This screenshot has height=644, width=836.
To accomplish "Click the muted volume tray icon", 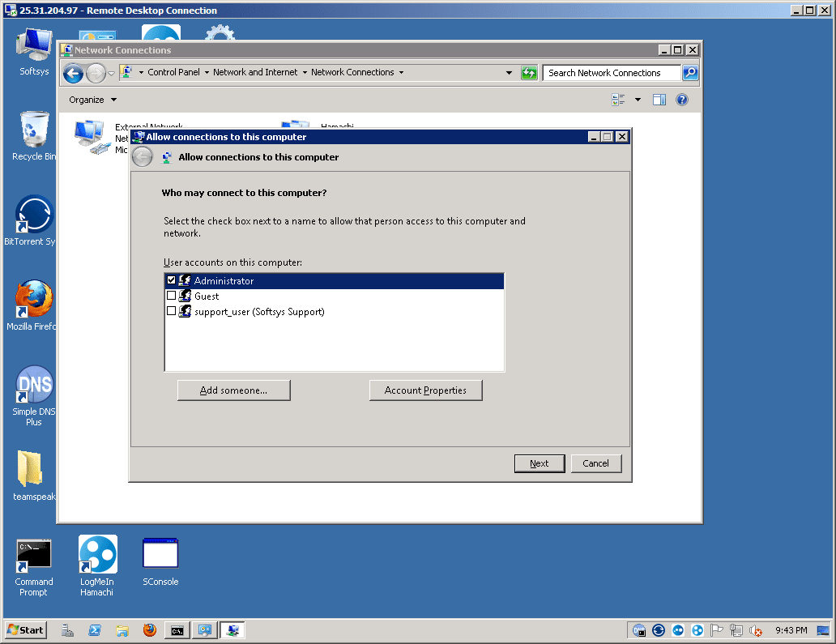I will point(756,631).
